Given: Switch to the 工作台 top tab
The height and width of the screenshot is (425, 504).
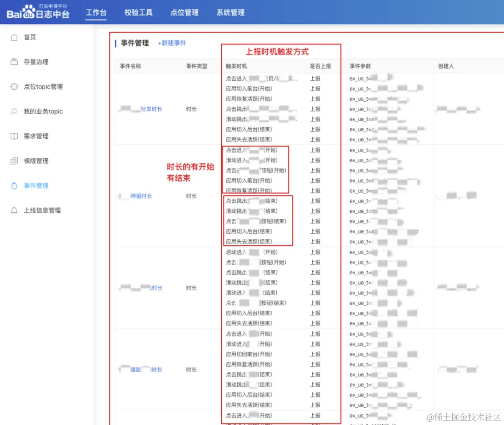Looking at the screenshot, I should tap(96, 13).
